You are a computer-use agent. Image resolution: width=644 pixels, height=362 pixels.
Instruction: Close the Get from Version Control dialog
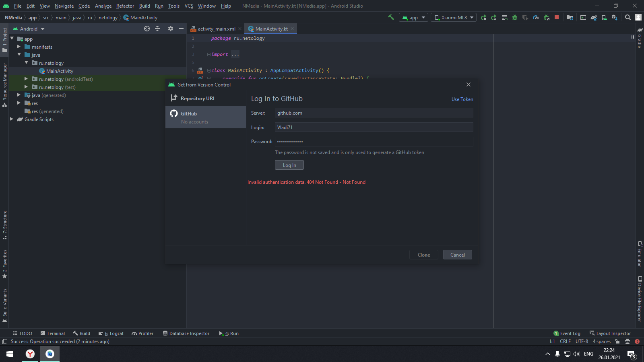pos(468,84)
